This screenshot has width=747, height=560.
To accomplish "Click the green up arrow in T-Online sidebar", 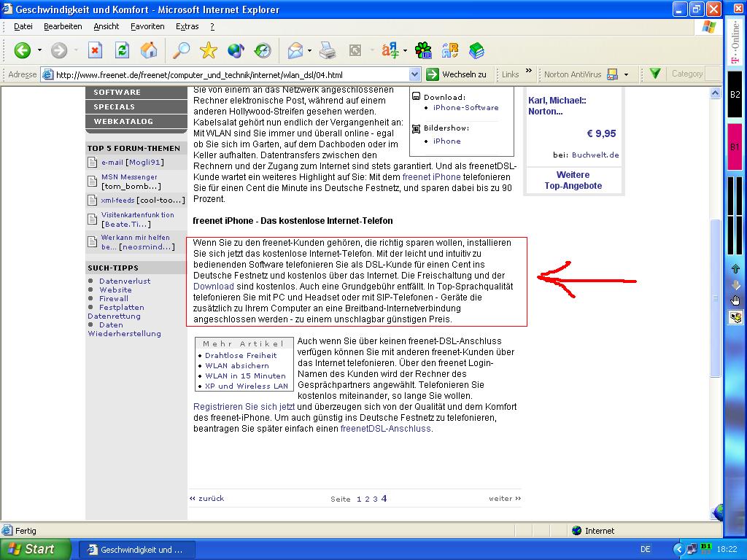I will coord(735,269).
